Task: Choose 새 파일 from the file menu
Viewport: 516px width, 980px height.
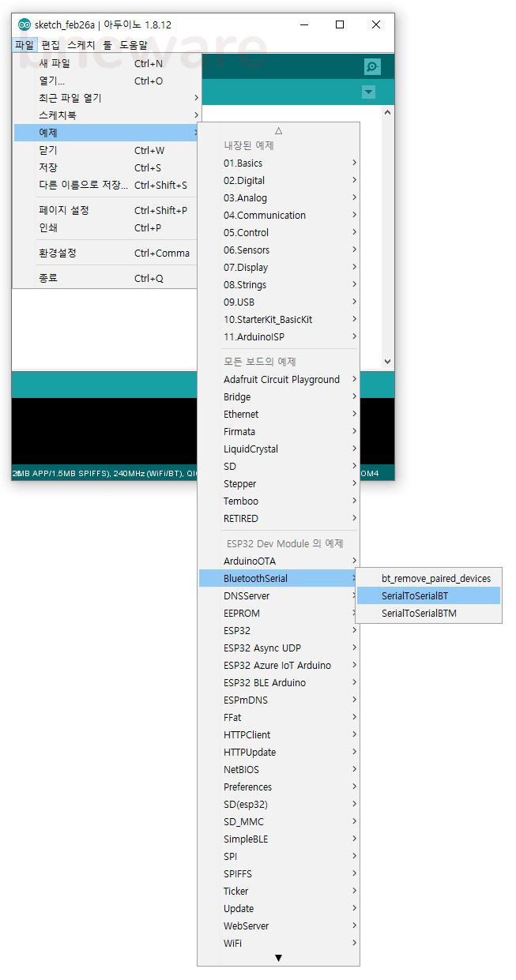Action: 106,63
